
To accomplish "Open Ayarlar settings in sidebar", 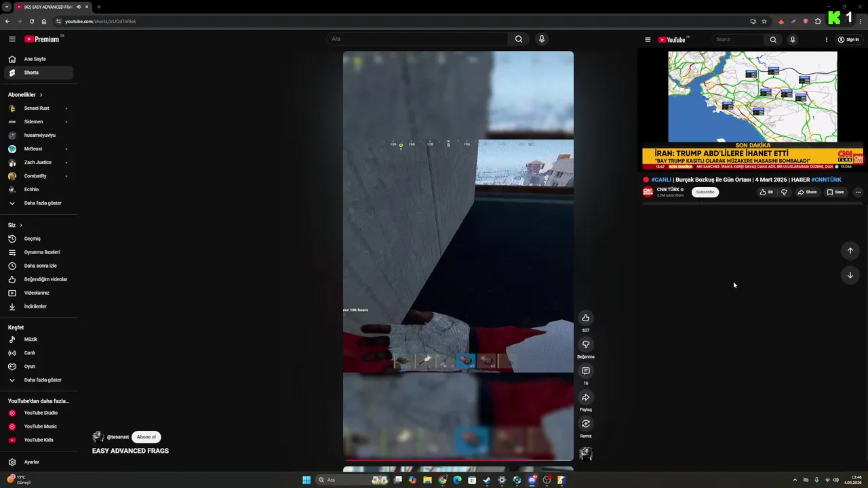I will [39, 462].
